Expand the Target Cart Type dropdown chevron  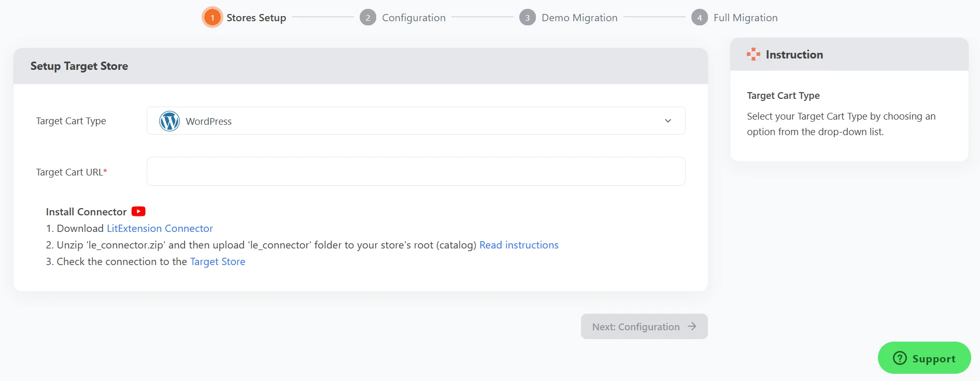[x=668, y=121]
